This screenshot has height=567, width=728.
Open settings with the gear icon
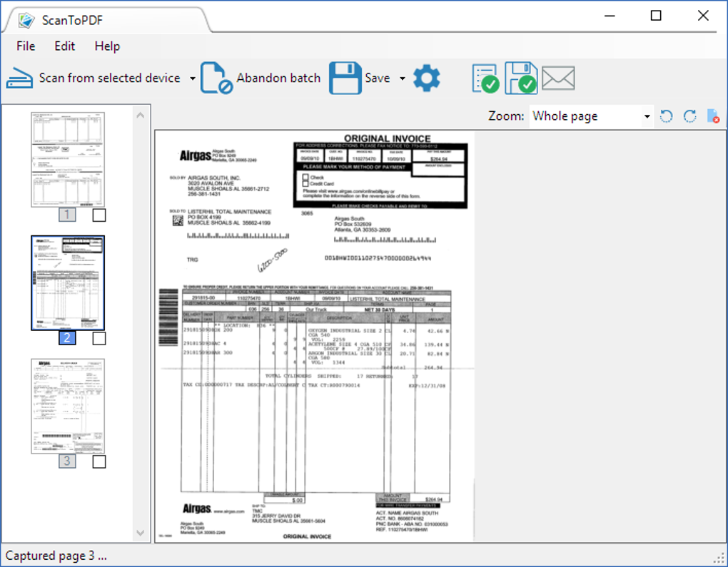426,78
